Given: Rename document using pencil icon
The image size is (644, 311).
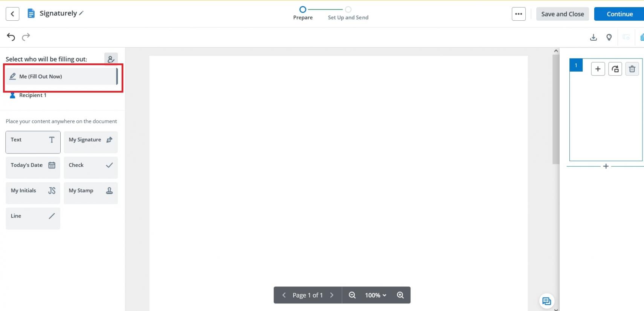Looking at the screenshot, I should 81,13.
